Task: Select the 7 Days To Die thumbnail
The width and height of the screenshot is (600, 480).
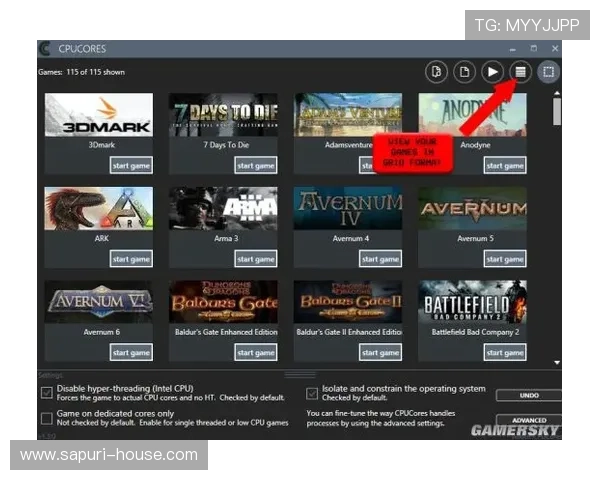Action: click(x=223, y=115)
